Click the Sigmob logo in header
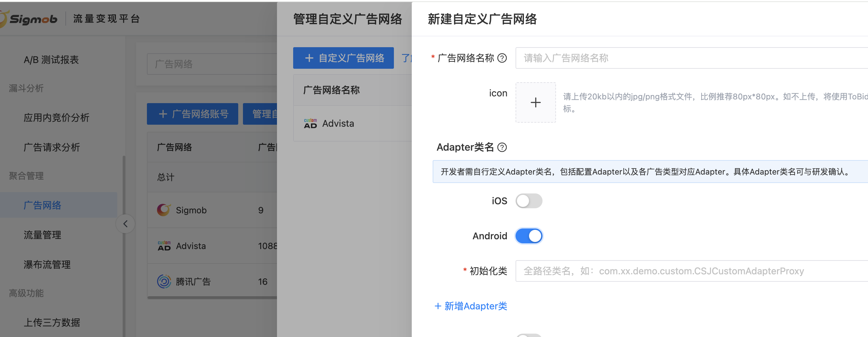The image size is (868, 337). point(30,19)
